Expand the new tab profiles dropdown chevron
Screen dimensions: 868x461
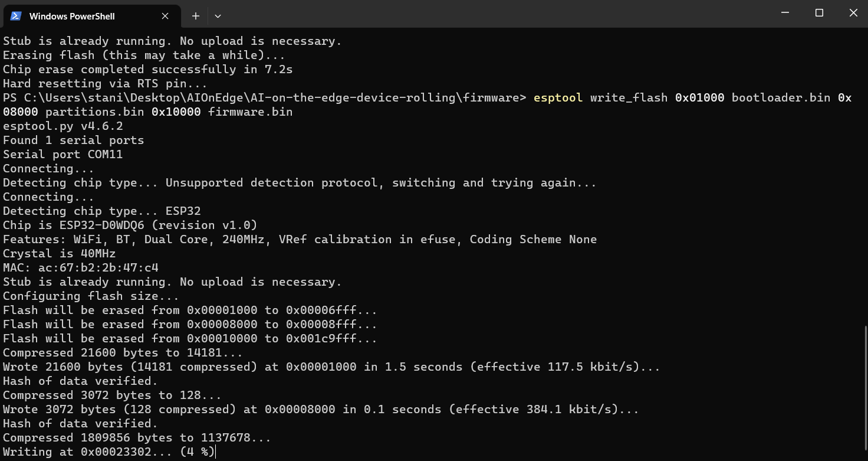(x=218, y=16)
